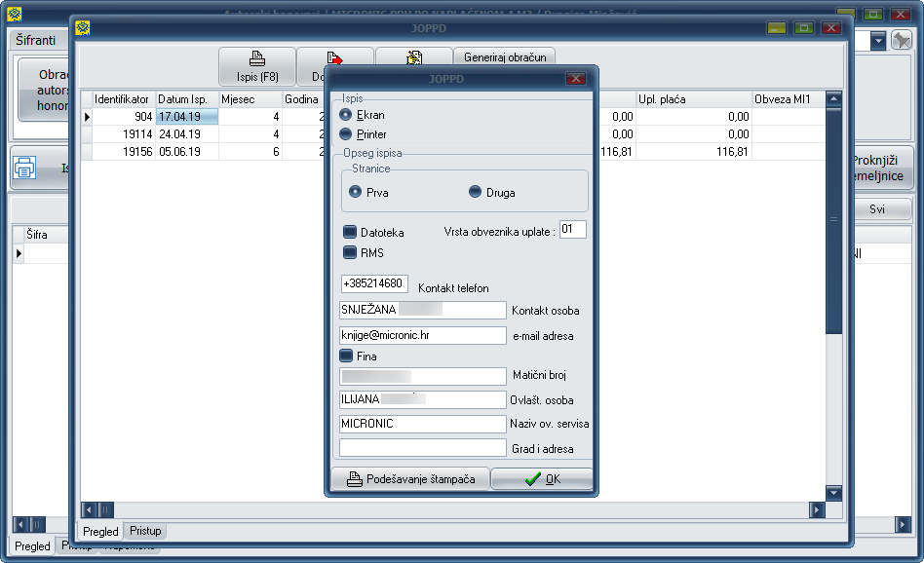Click the Grad i adresa input field
Screen dimensions: 924x563
422,448
